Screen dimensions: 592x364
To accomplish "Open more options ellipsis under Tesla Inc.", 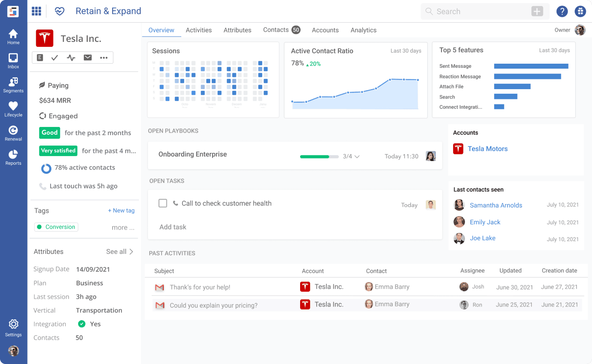I will pos(104,58).
